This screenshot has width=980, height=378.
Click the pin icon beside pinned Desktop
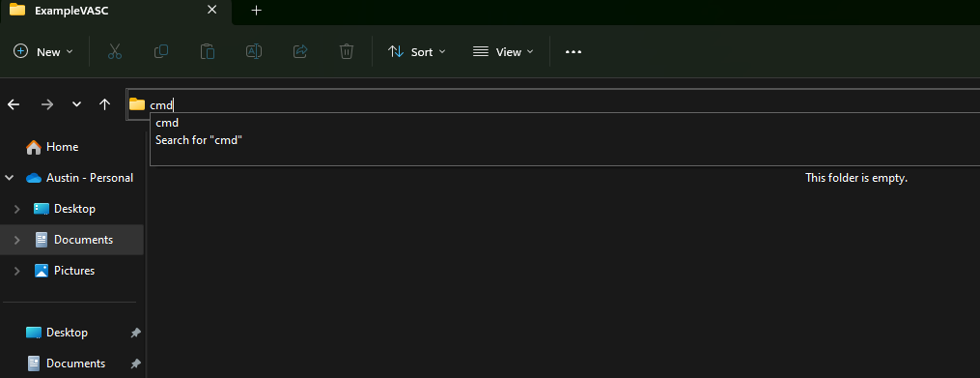click(135, 333)
